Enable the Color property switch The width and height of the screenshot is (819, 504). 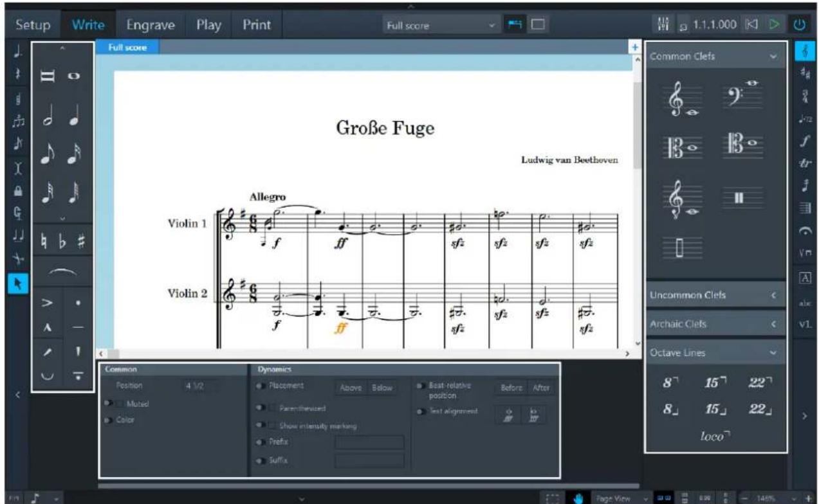tap(107, 420)
